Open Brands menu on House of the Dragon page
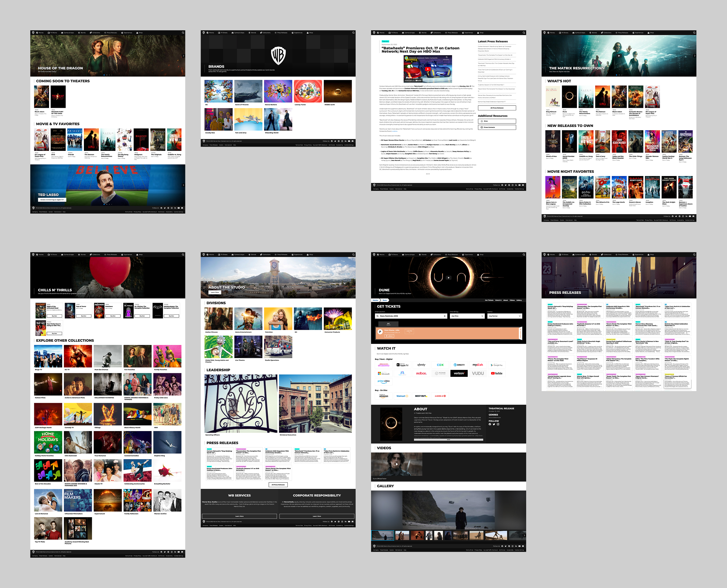This screenshot has width=727, height=588. tap(82, 32)
